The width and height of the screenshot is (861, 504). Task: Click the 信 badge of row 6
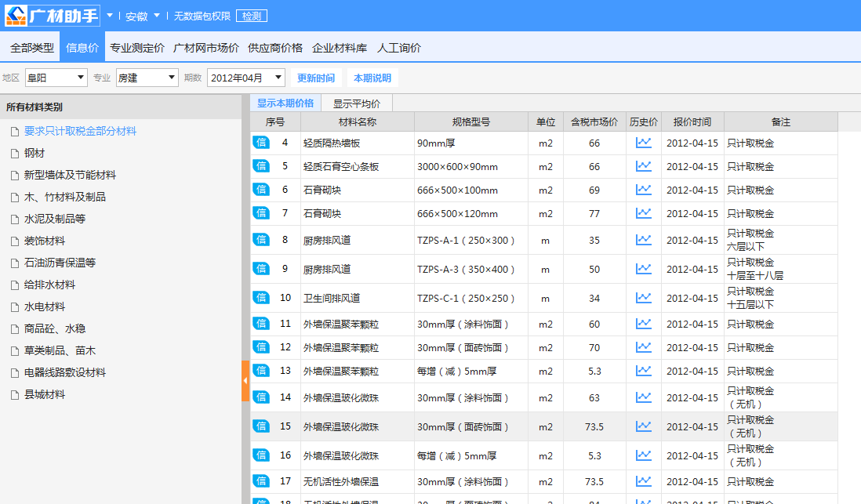tap(261, 190)
